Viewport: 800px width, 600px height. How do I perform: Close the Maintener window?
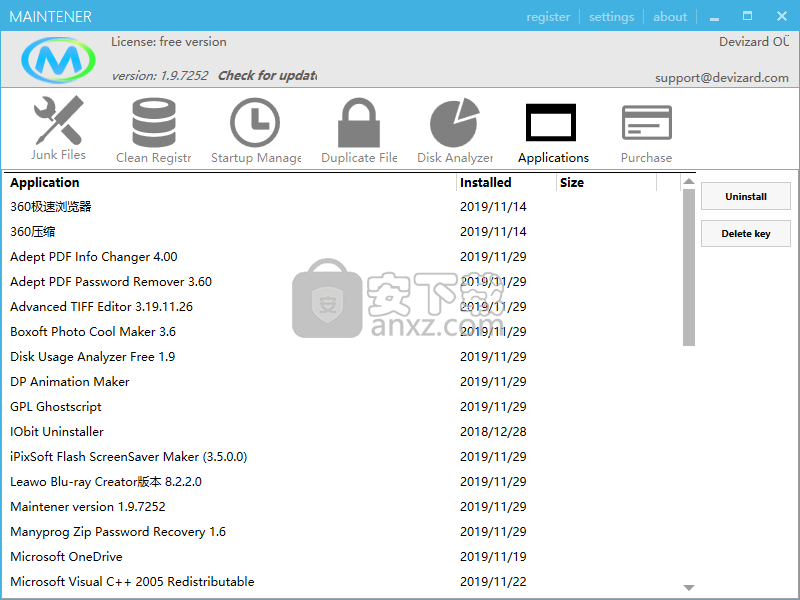pos(782,16)
